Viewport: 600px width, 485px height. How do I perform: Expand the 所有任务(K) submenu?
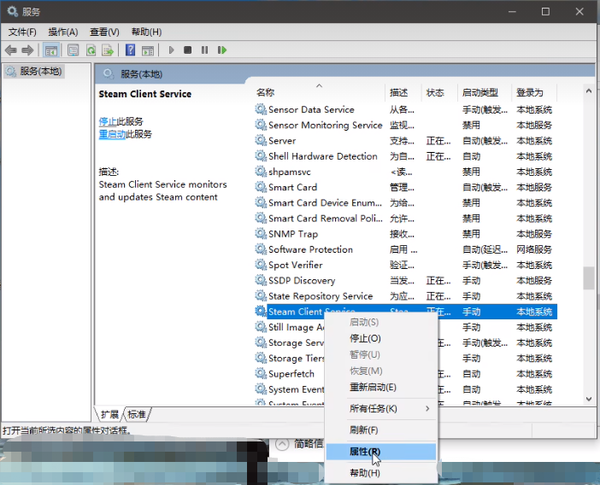point(388,408)
